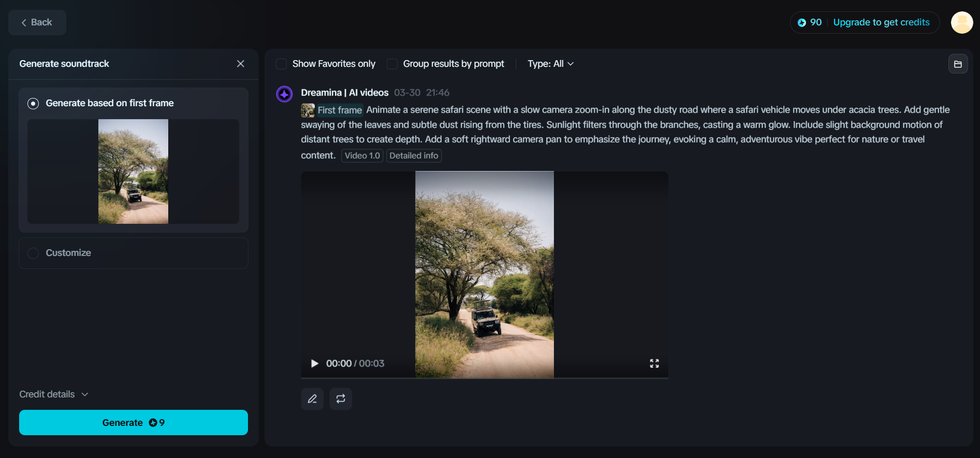Click the credits coin icon
Screen dimensions: 980x458
(x=802, y=22)
